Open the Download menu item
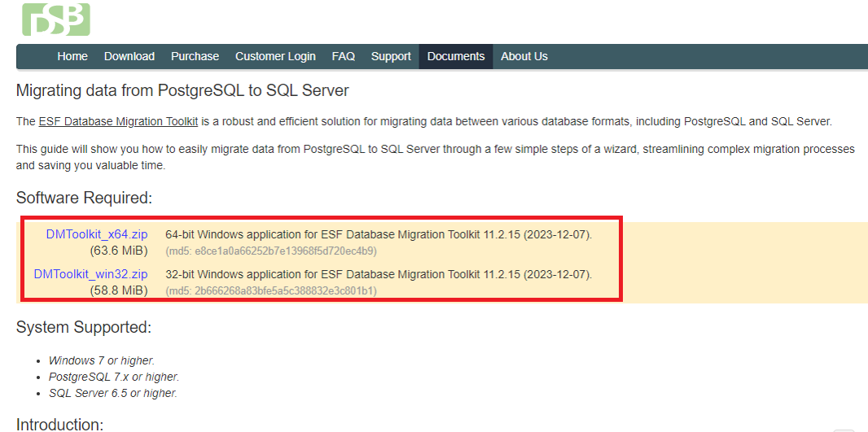Viewport: 868px width, 432px height. coord(129,56)
